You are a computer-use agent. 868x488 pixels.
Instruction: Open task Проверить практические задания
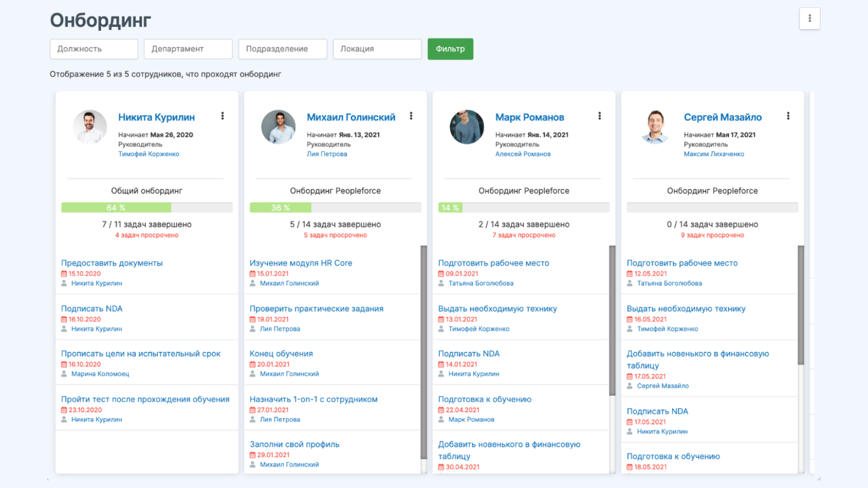(x=316, y=309)
